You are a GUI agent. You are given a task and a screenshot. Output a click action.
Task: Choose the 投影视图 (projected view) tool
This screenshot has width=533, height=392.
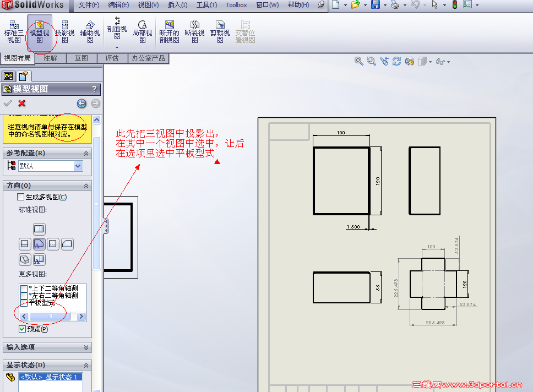coord(64,31)
